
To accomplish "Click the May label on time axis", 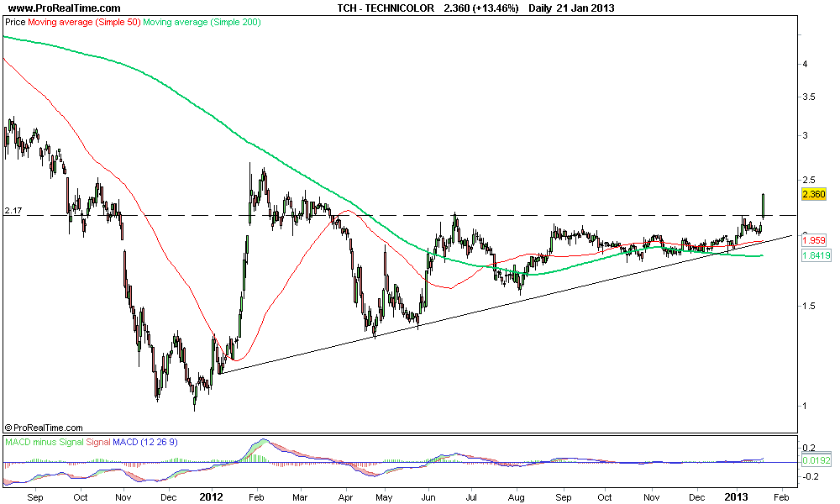I will [x=384, y=497].
